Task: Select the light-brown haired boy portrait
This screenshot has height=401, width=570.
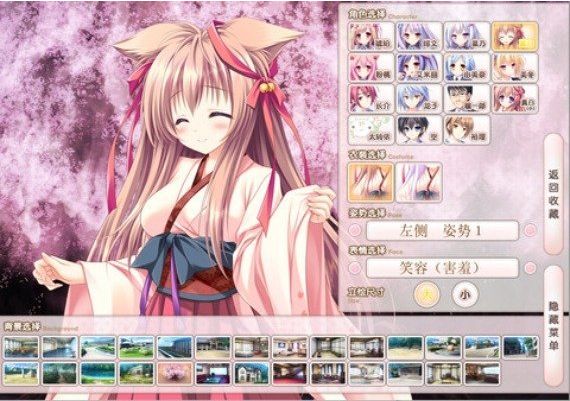Action: click(467, 130)
